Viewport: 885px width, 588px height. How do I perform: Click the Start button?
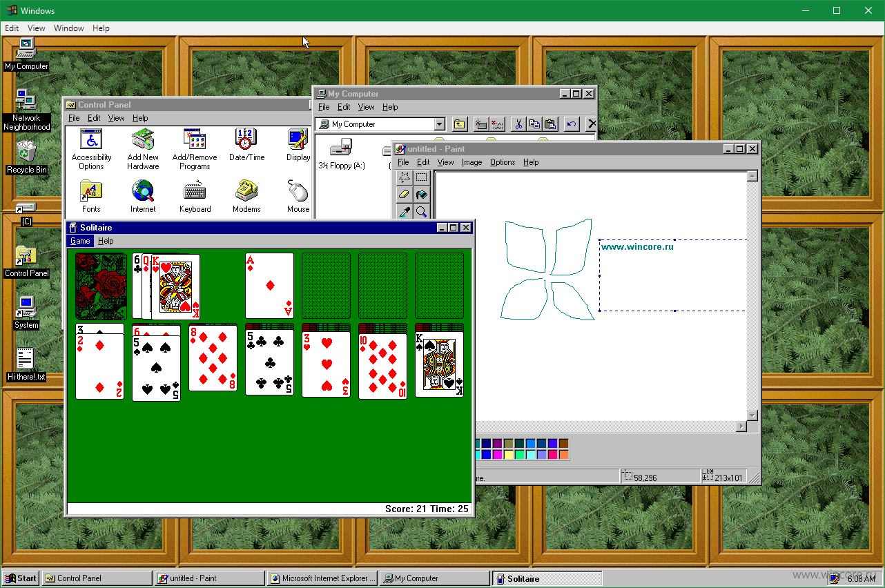coord(21,578)
